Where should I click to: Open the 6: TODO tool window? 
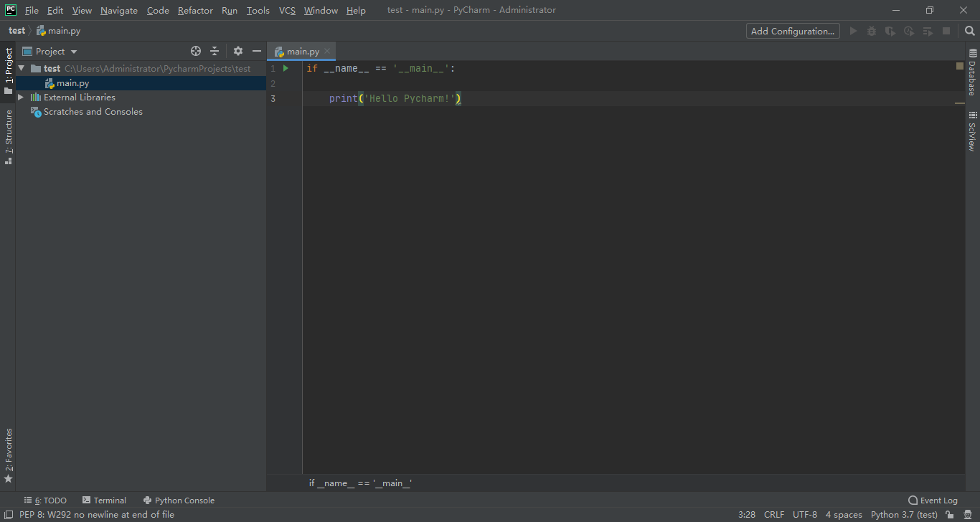pyautogui.click(x=45, y=500)
